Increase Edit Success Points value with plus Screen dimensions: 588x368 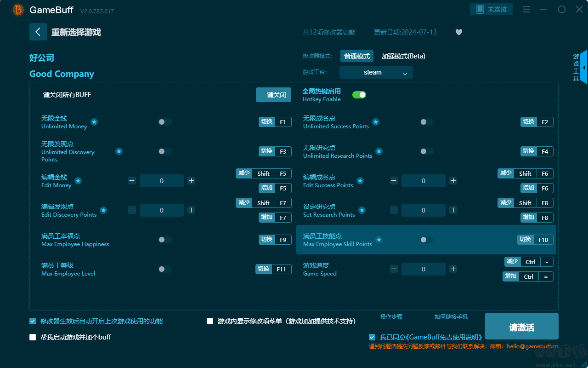(453, 181)
